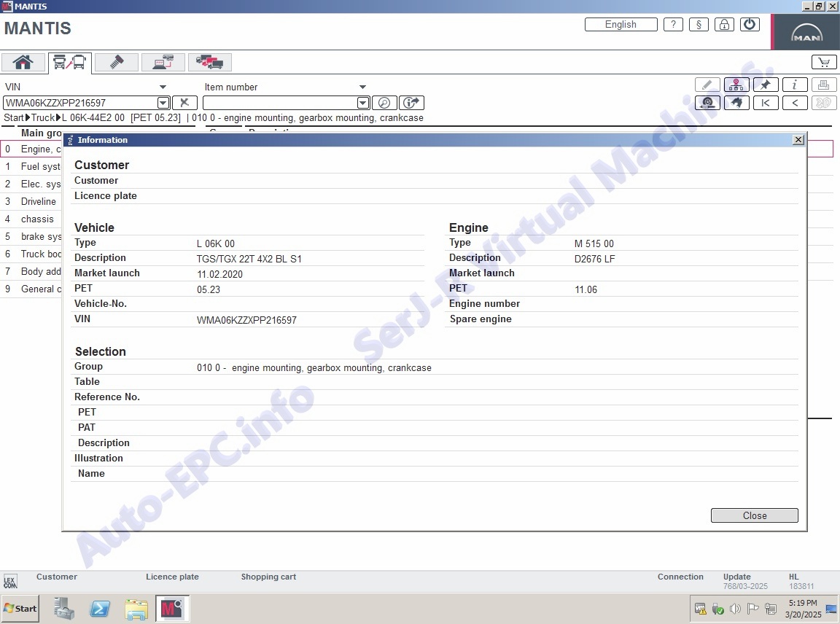Close the Information dialog via Close button
The image size is (840, 624).
pos(754,515)
